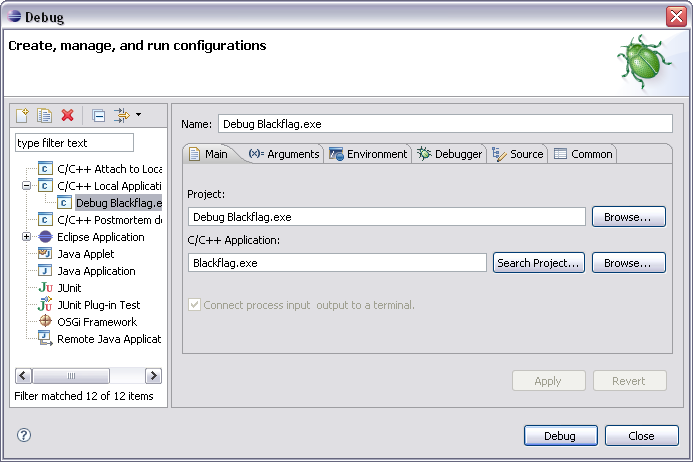Click the type filter text box
Screen dimensions: 693x462
coord(74,143)
